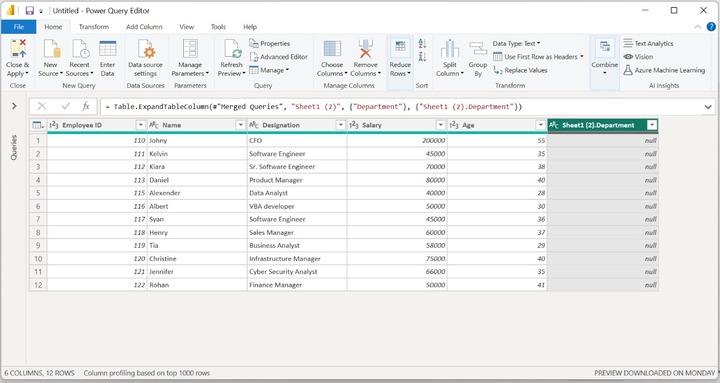Click into the formula bar text

point(313,107)
